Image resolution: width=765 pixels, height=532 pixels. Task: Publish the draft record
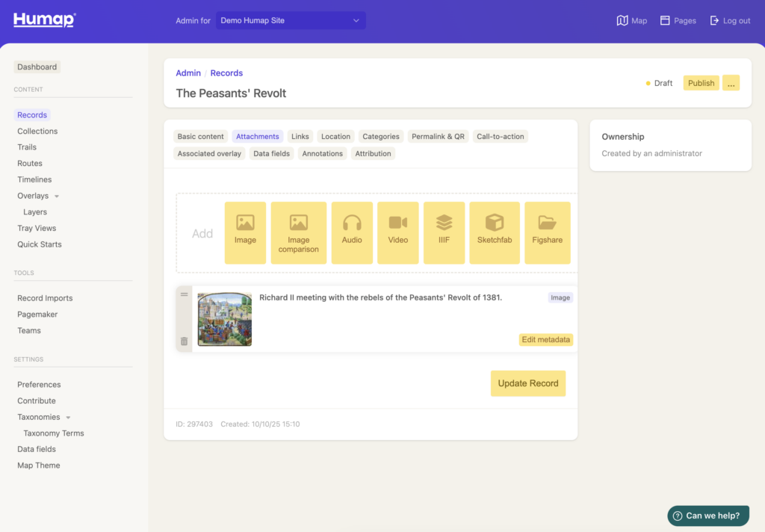(x=701, y=83)
